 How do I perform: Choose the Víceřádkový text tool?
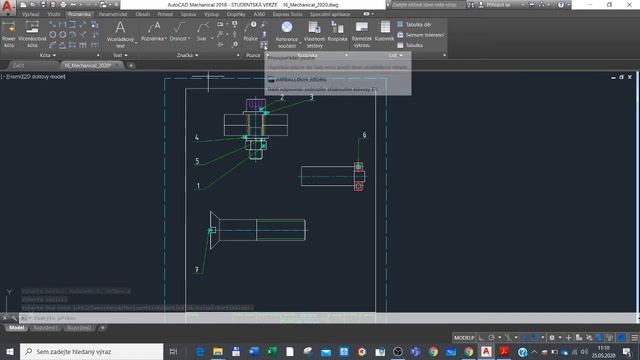tap(120, 34)
